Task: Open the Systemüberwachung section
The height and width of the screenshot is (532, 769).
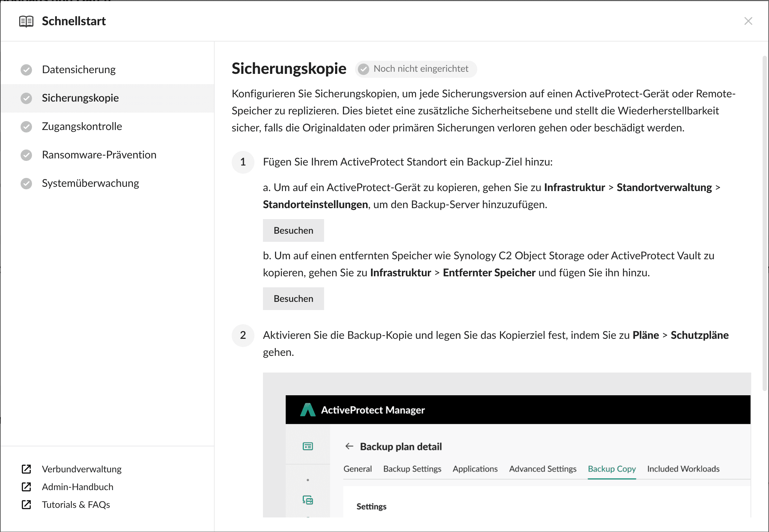Action: point(107,183)
